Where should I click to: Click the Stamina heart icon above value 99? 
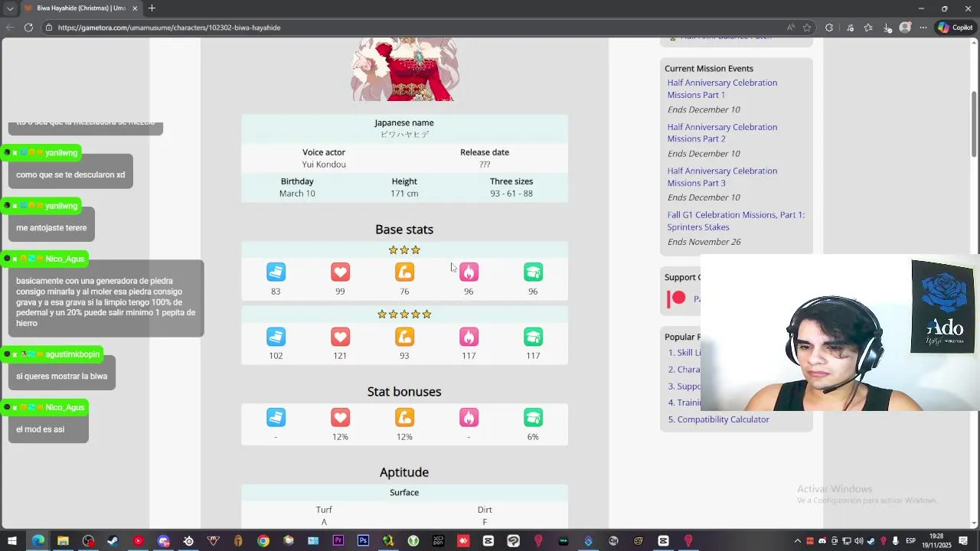[340, 272]
